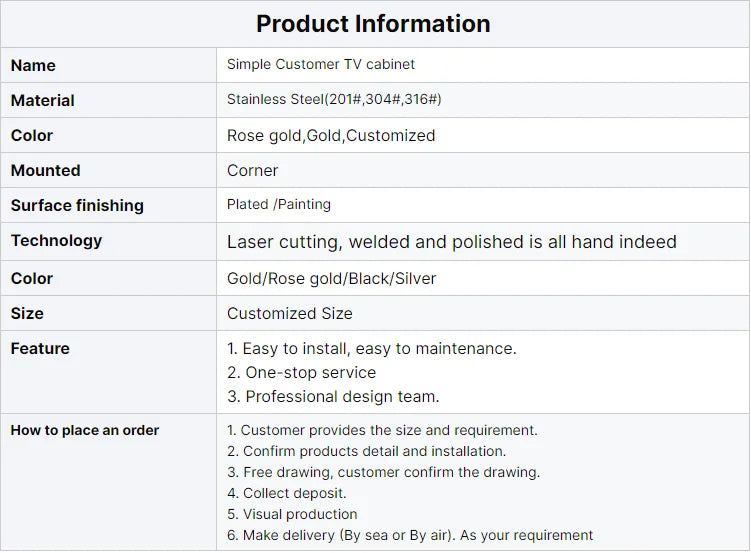The image size is (751, 553).
Task: Click the Gold/Rose gold/Black/Silver value
Action: (x=331, y=278)
